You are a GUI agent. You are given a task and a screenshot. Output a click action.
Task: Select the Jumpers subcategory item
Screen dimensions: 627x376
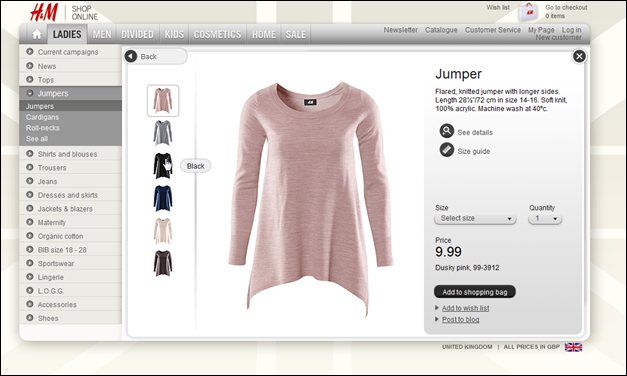click(x=40, y=106)
